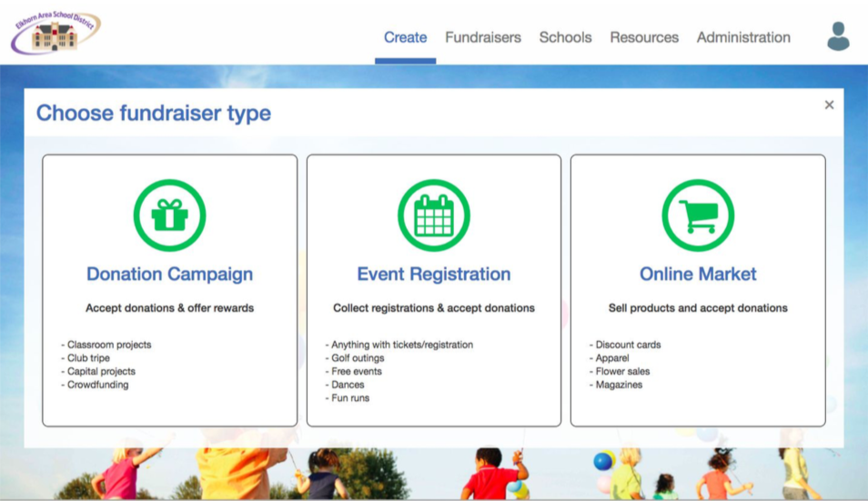Click the 'Crowdfunding' list item
The width and height of the screenshot is (868, 501).
[x=95, y=385]
